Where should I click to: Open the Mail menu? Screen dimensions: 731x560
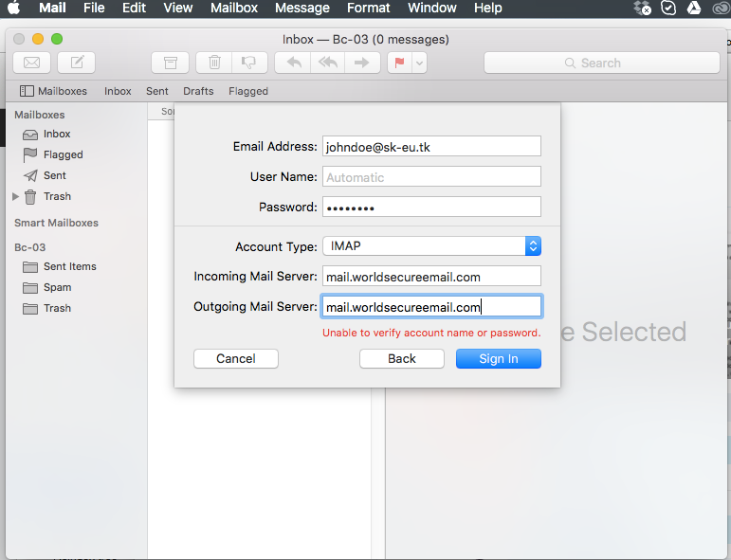coord(52,8)
